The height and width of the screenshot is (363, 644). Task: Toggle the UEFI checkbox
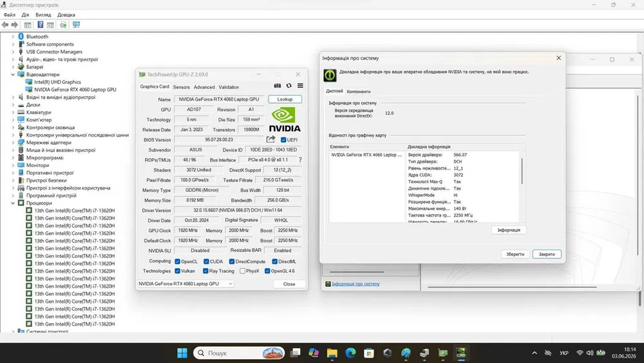point(283,140)
